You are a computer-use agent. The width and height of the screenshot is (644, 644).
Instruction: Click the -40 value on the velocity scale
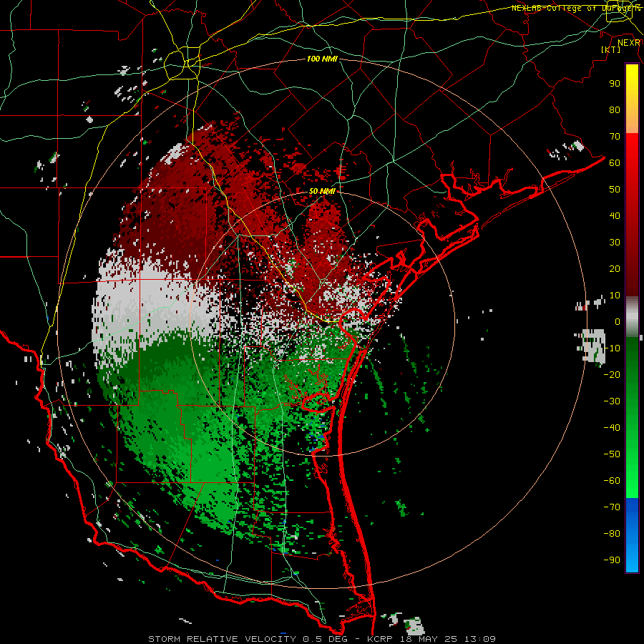coord(612,428)
